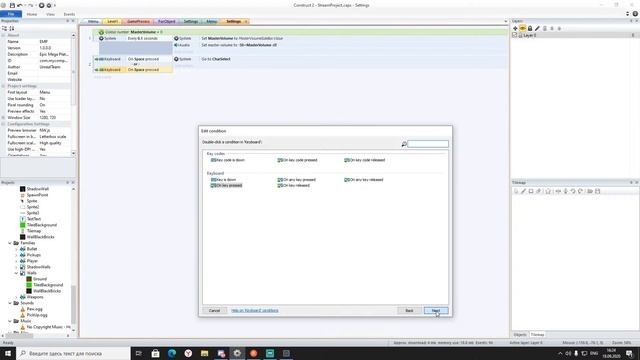
Task: Select 'Key code is down' condition
Action: (228, 160)
